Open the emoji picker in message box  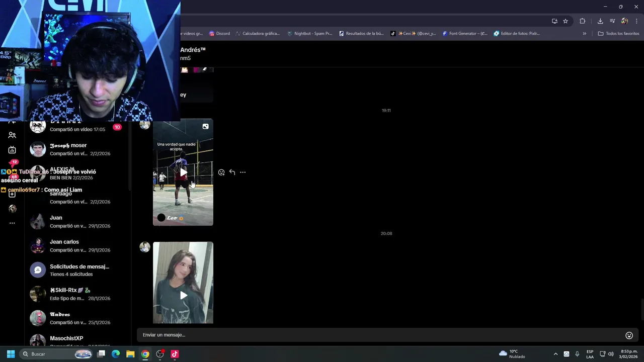[x=629, y=335]
